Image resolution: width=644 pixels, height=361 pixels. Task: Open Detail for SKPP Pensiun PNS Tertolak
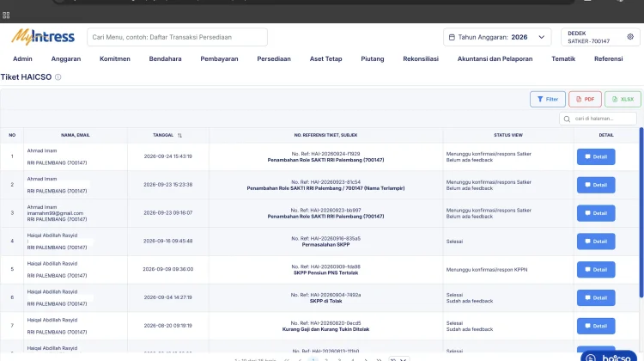pos(596,270)
